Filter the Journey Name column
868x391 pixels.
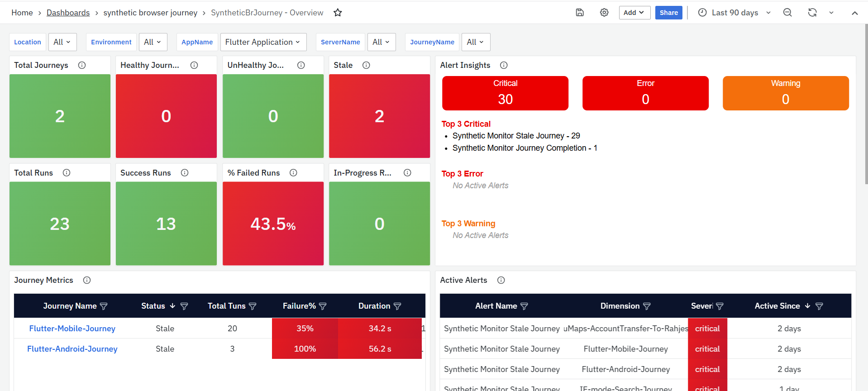[104, 306]
